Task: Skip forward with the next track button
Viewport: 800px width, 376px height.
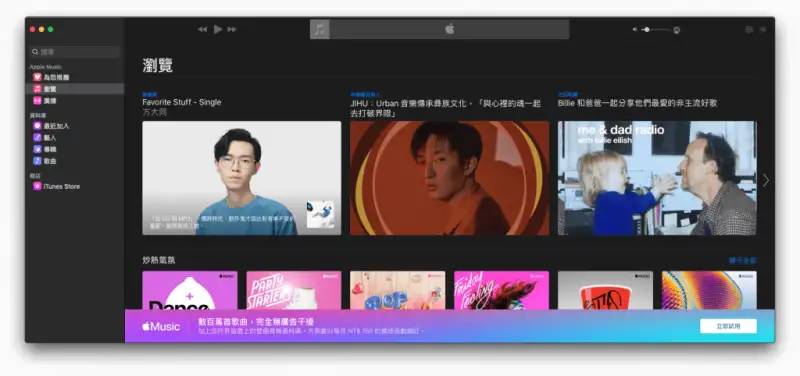Action: click(232, 30)
